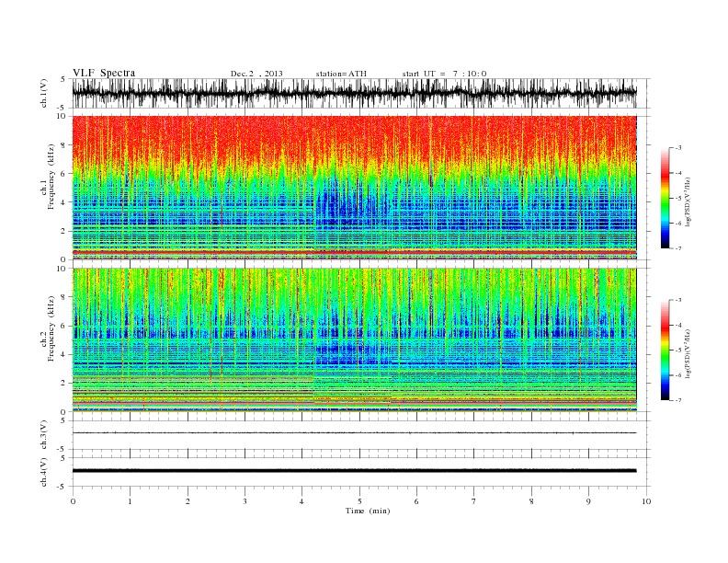This screenshot has height=563, width=728.
Task: Click the "-7" tick of ch.1 colorbar
Action: 678,248
